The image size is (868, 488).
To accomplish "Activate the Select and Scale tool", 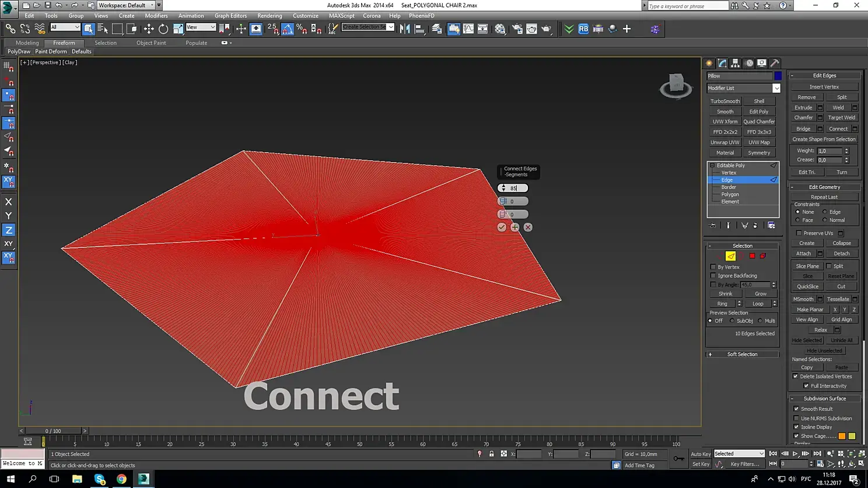I will (x=178, y=29).
